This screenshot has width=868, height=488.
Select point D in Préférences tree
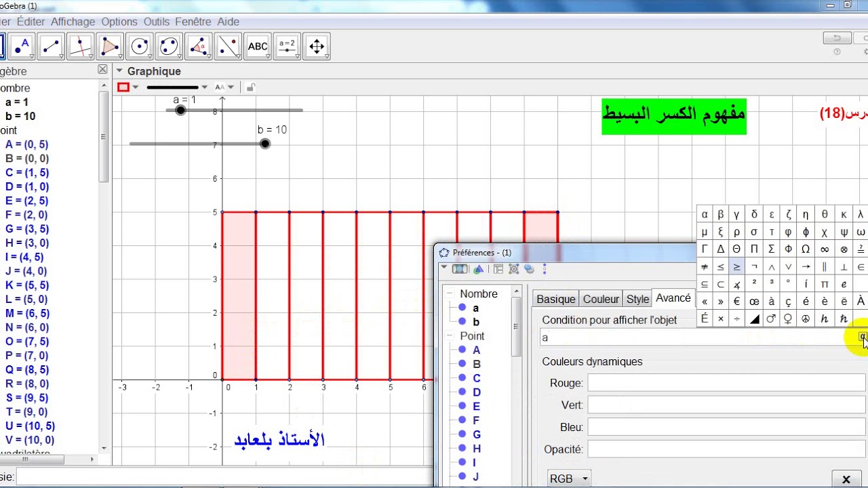pyautogui.click(x=477, y=392)
